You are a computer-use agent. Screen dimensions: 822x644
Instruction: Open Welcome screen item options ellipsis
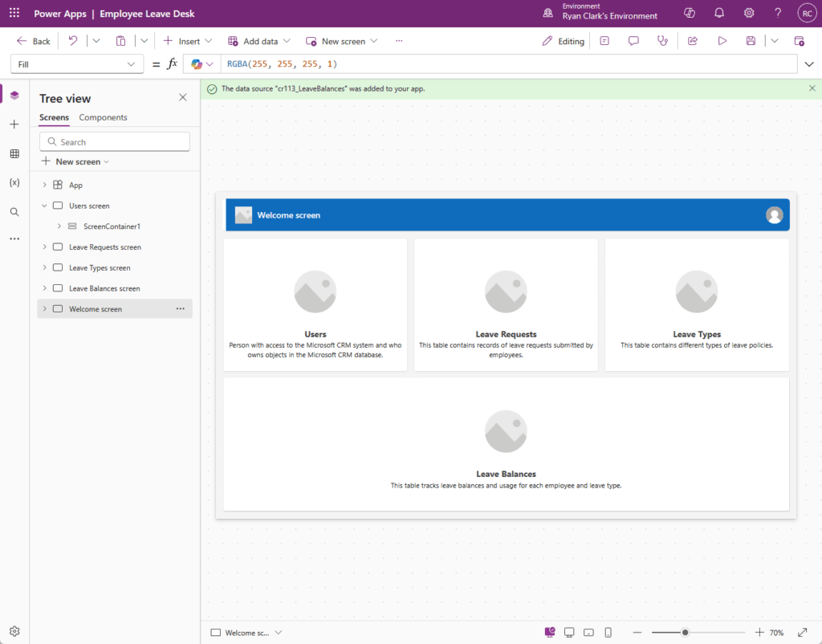click(181, 308)
